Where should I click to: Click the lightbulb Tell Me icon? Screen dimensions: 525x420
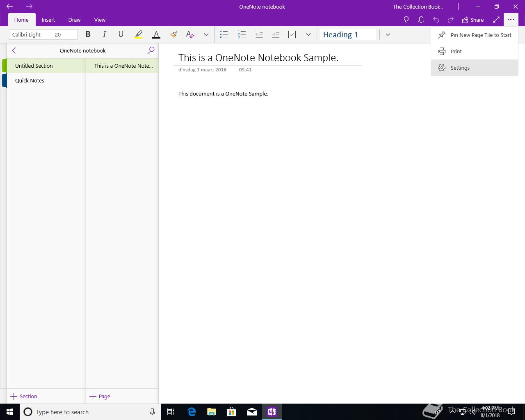(x=406, y=20)
